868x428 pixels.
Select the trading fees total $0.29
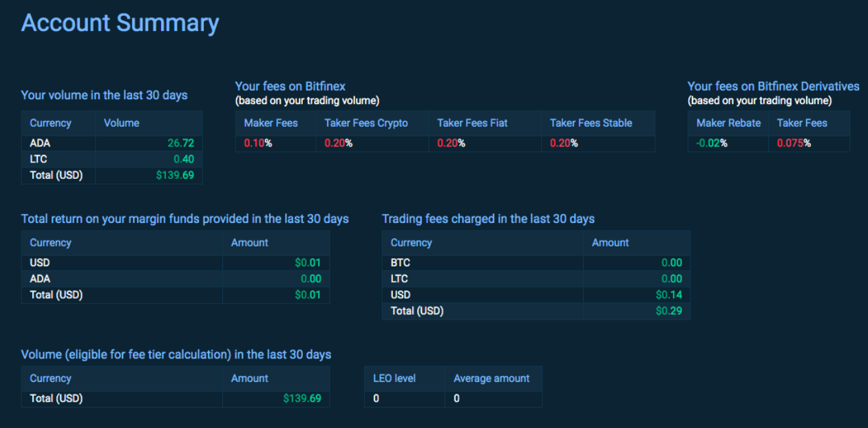point(668,311)
